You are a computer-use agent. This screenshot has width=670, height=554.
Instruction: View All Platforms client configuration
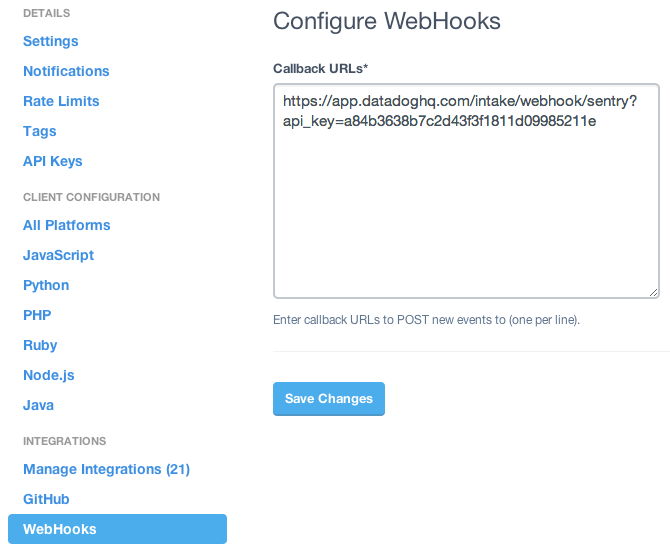tap(67, 225)
